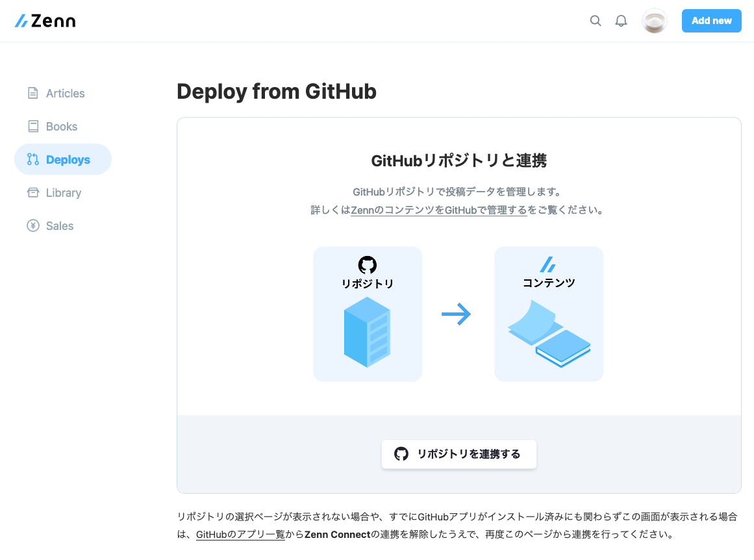The image size is (754, 560).
Task: Click the Zenn logo
Action: tap(45, 21)
